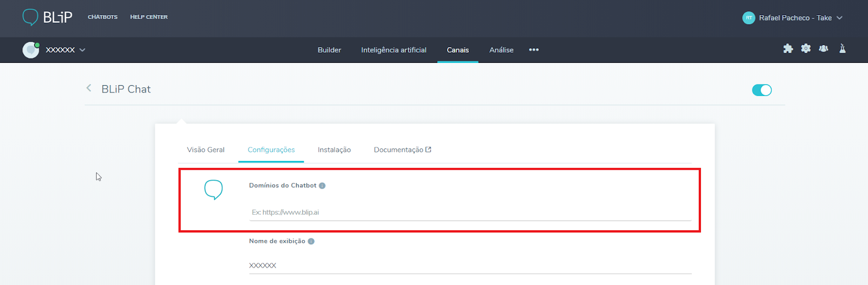Screen dimensions: 868x285
Task: Click the BLiP logo in header
Action: [47, 17]
